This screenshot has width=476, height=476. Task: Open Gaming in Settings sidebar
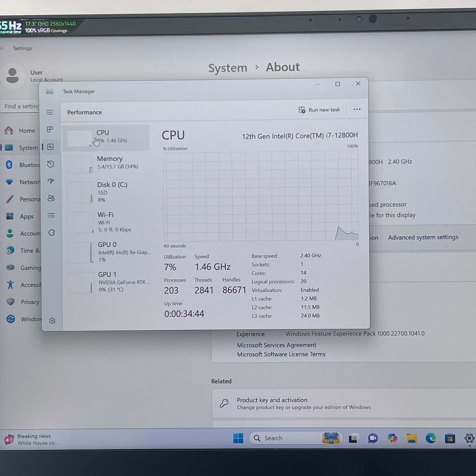tap(24, 268)
